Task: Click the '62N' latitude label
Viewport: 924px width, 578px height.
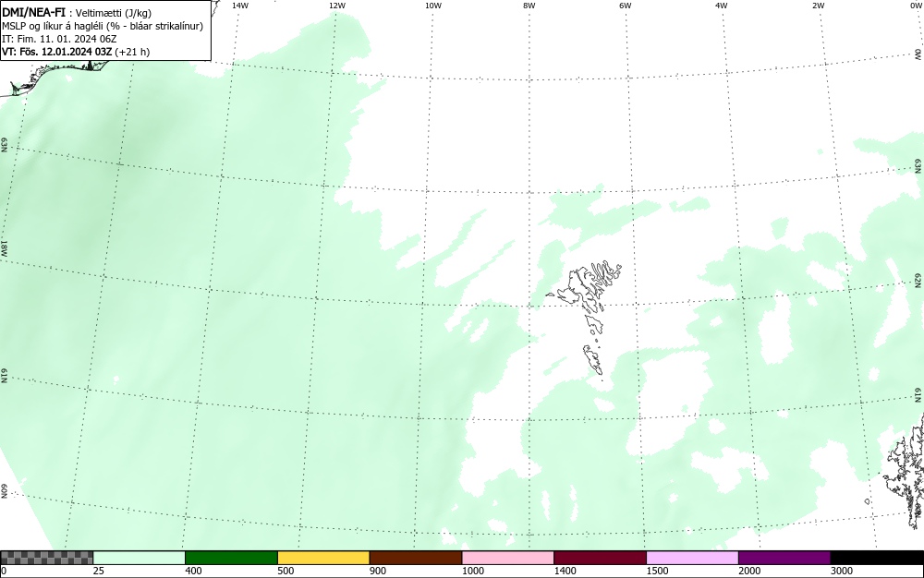Action: (918, 280)
